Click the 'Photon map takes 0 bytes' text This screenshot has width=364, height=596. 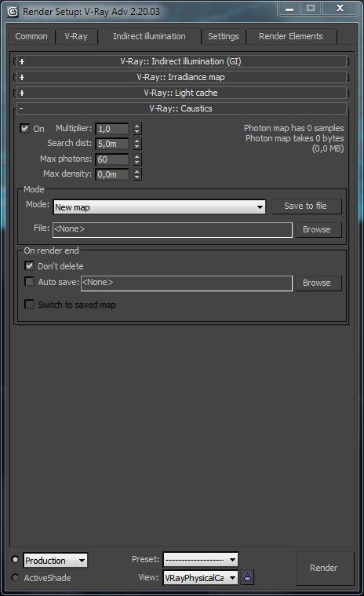pos(294,138)
